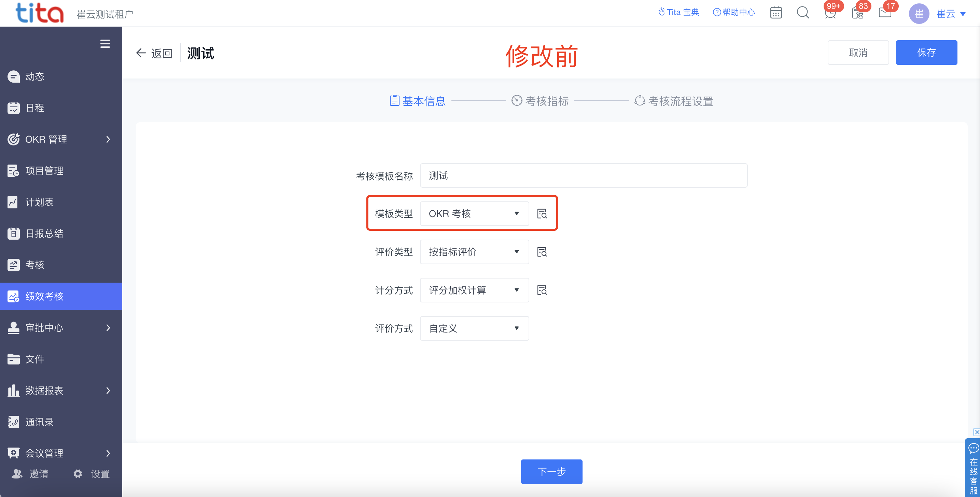Viewport: 980px width, 497px height.
Task: Open the 帮助中心 link
Action: (x=733, y=12)
